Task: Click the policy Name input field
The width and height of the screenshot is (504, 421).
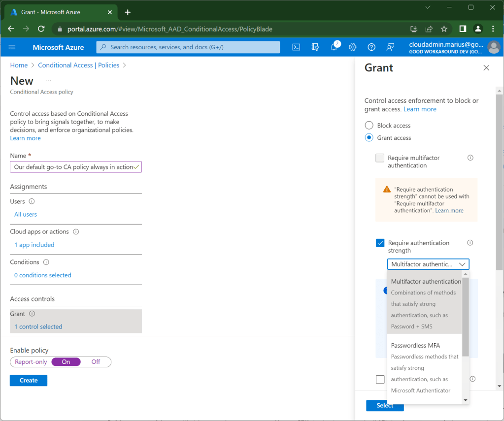Action: coord(73,167)
